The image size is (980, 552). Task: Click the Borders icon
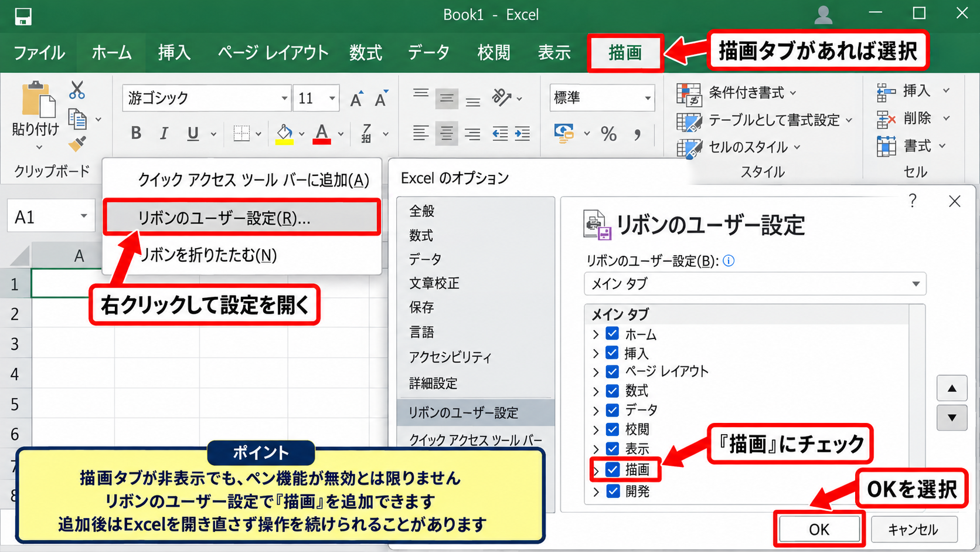pos(241,133)
